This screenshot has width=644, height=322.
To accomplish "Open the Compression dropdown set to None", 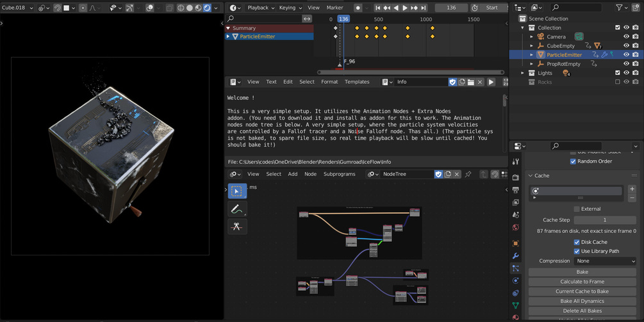I will pyautogui.click(x=605, y=261).
